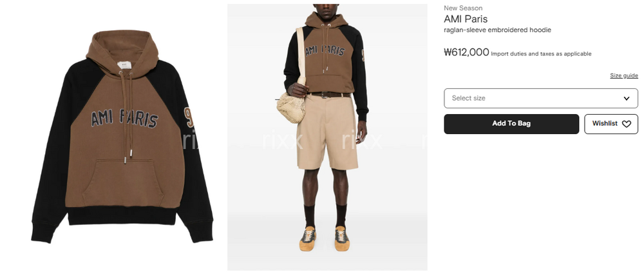
Task: Click the heart icon on Wishlist
Action: [x=627, y=124]
